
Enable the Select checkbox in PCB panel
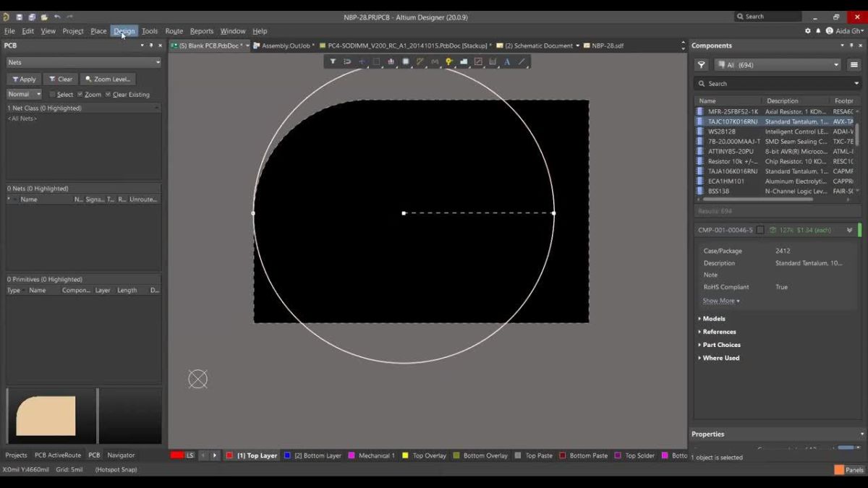click(52, 95)
